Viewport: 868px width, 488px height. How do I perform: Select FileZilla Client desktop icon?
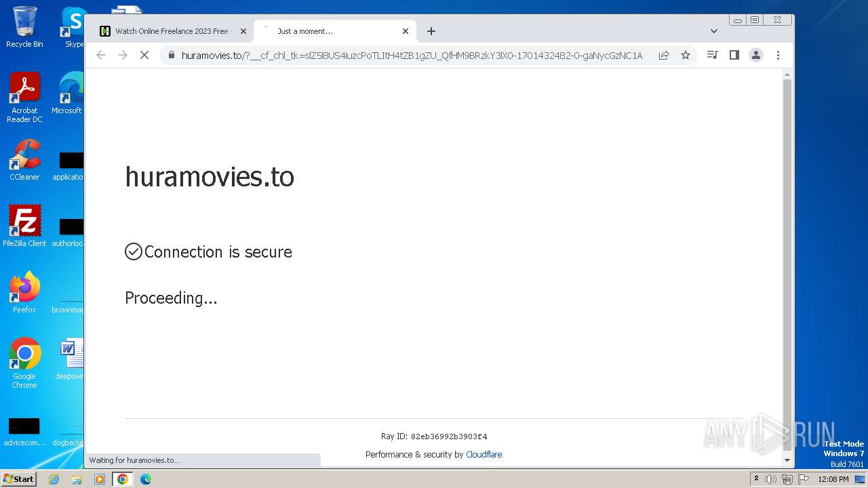[x=24, y=226]
